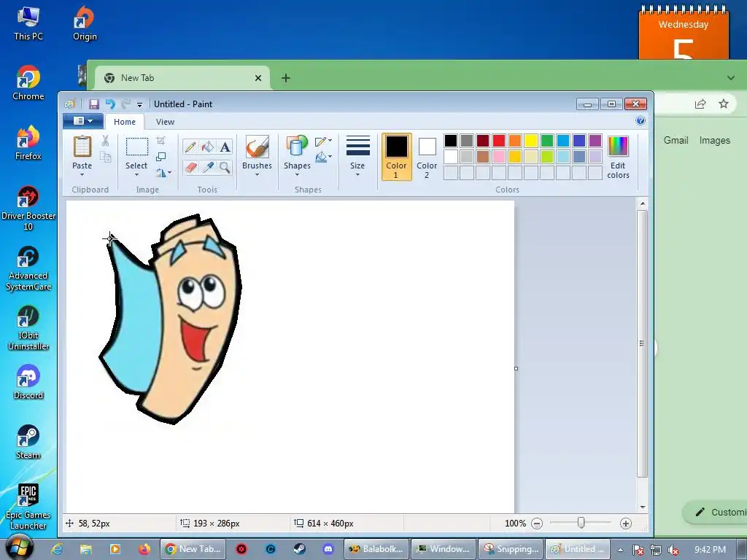
Task: Click the Paste clipboard icon
Action: [x=82, y=147]
